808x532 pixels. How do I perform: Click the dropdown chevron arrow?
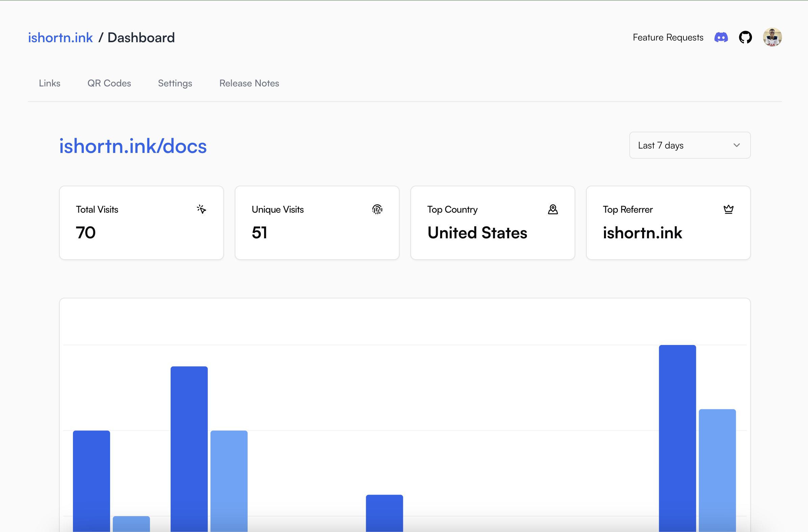coord(736,145)
